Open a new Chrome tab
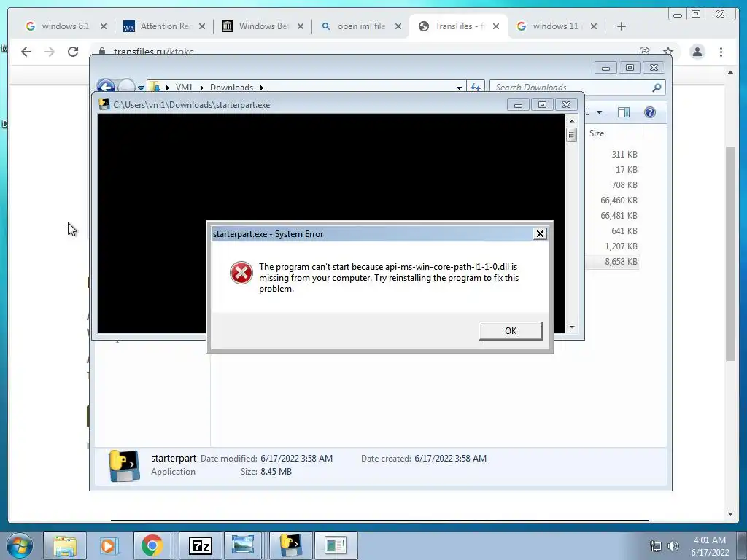 click(622, 26)
